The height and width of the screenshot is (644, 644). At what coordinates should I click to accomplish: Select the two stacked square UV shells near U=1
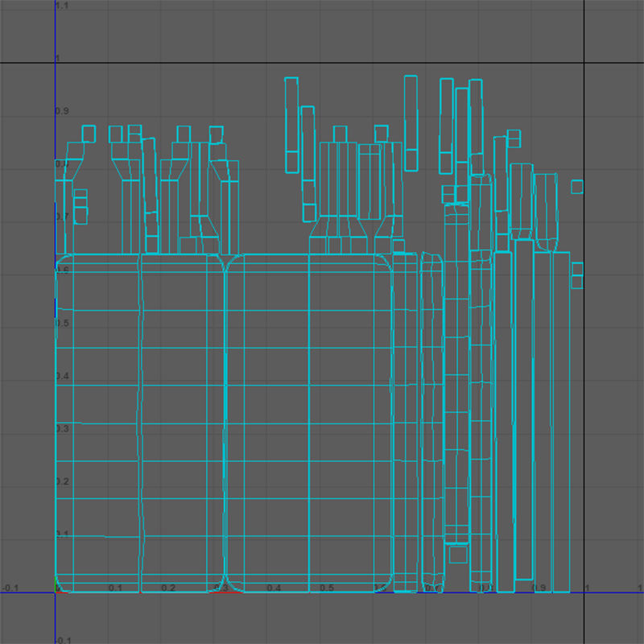(577, 275)
